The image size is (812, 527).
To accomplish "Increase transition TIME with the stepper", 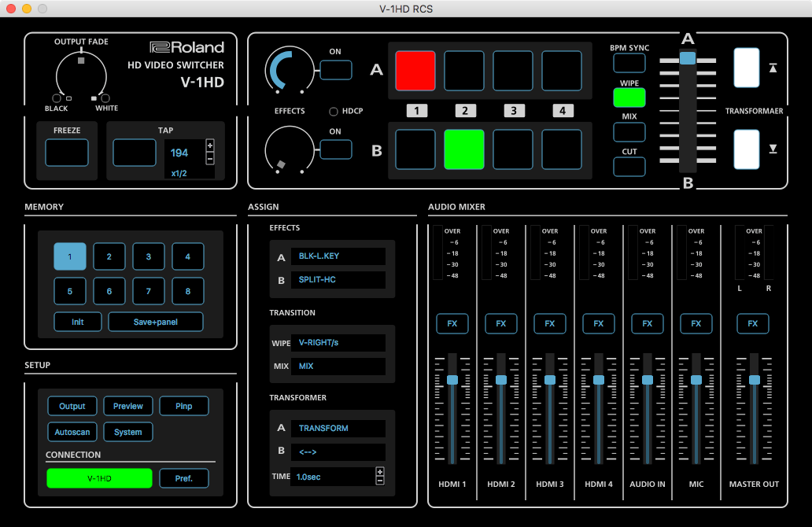I will point(379,472).
